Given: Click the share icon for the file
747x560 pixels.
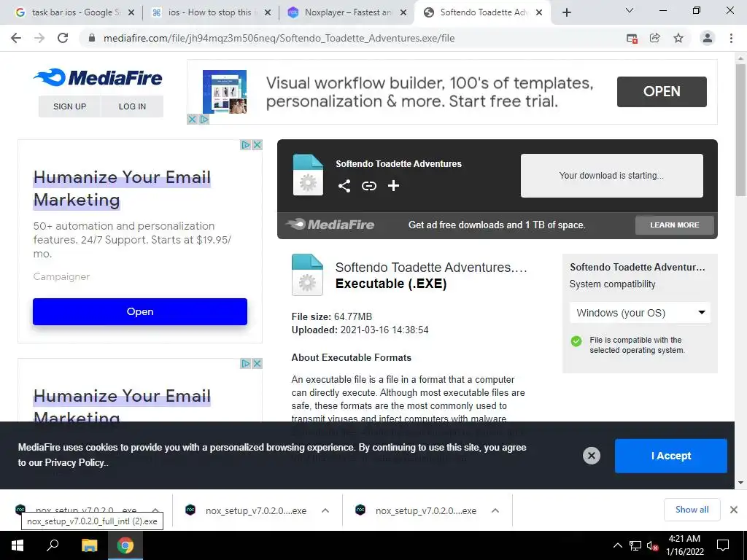Looking at the screenshot, I should 344,186.
